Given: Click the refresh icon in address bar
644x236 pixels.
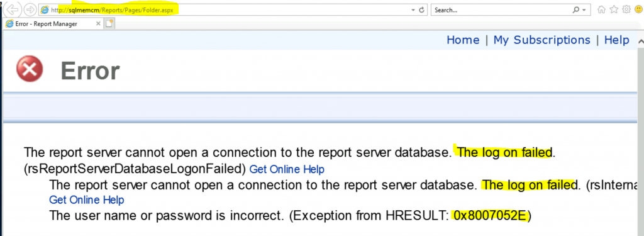Looking at the screenshot, I should pyautogui.click(x=421, y=10).
